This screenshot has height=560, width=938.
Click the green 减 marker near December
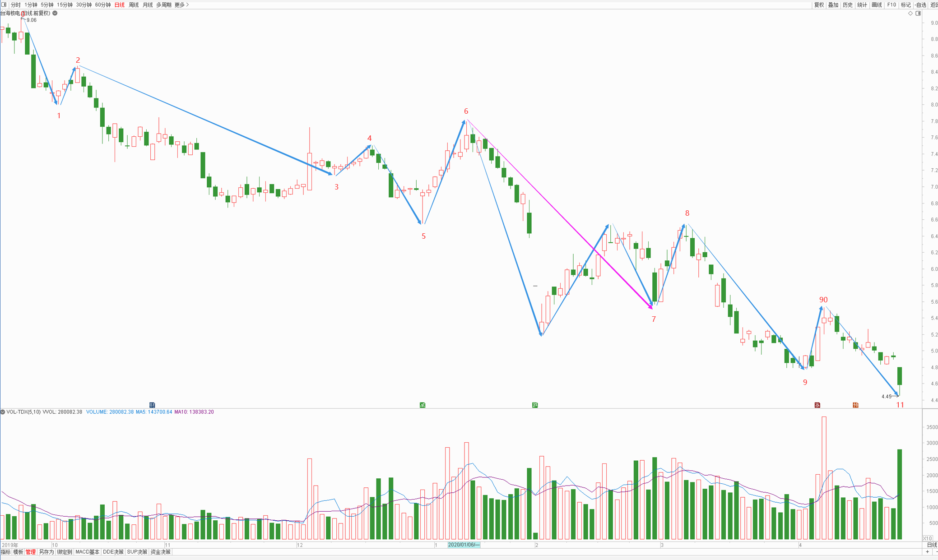pos(423,405)
